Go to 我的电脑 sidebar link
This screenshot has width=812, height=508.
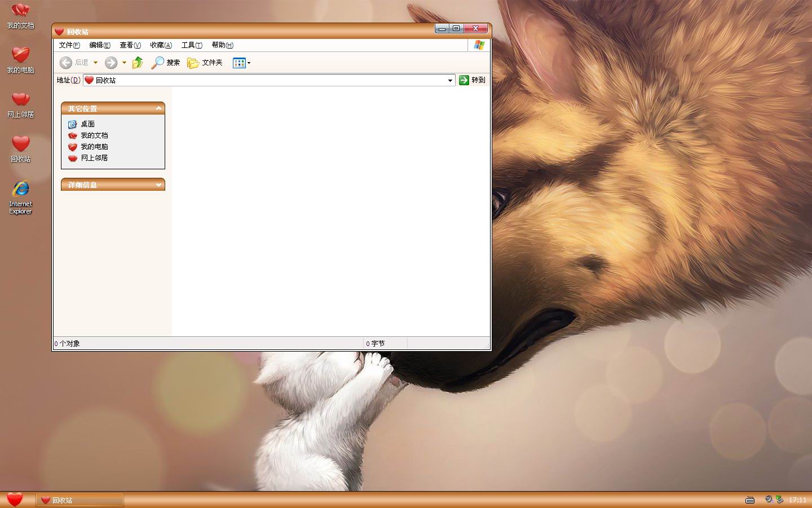pos(88,147)
